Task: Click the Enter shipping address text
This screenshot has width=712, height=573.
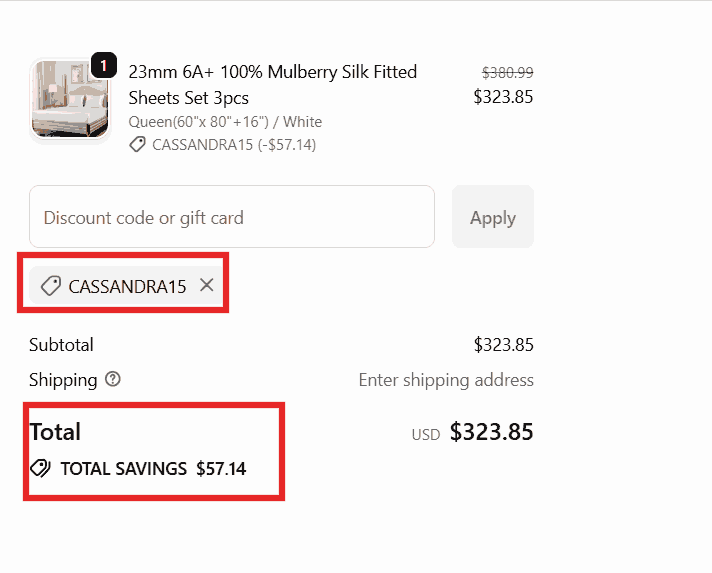Action: pos(446,380)
